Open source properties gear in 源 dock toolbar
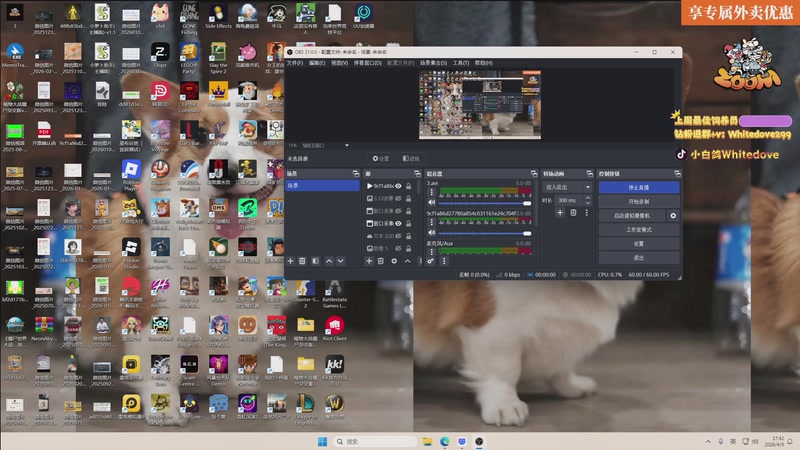The width and height of the screenshot is (800, 450). (394, 261)
